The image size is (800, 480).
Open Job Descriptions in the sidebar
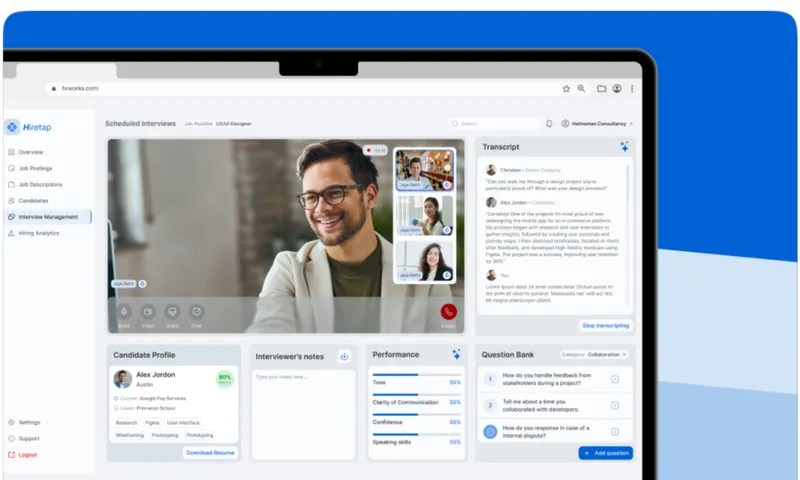pyautogui.click(x=35, y=185)
